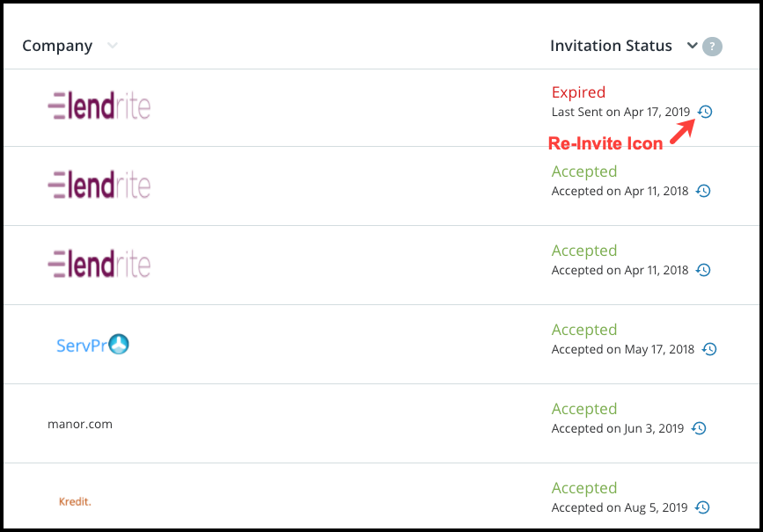Sort by the Invitation Status header

pyautogui.click(x=611, y=46)
